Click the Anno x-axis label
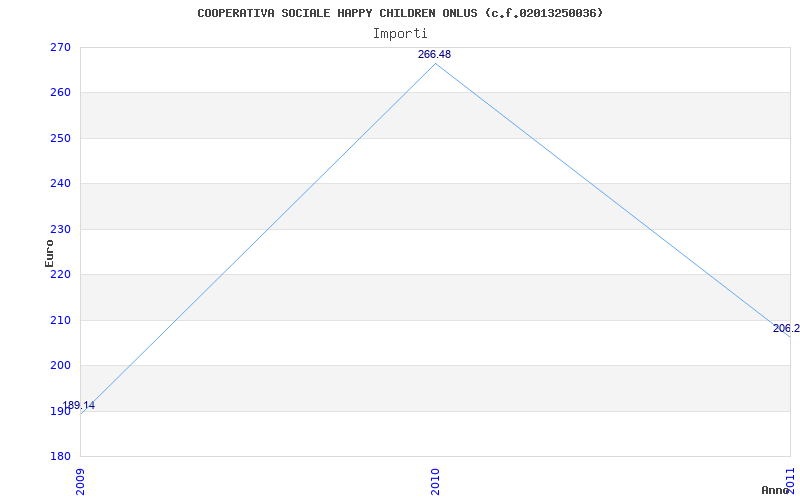This screenshot has width=800, height=500. point(776,490)
